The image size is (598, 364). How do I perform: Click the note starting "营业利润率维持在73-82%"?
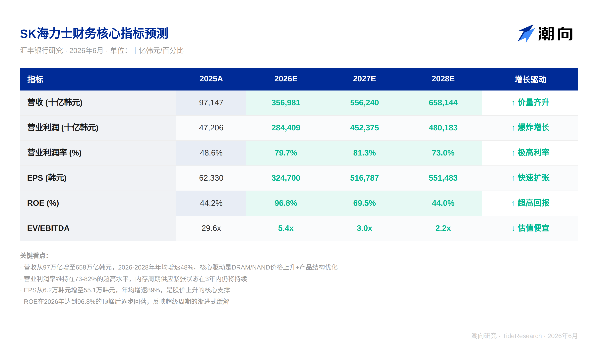coord(134,278)
